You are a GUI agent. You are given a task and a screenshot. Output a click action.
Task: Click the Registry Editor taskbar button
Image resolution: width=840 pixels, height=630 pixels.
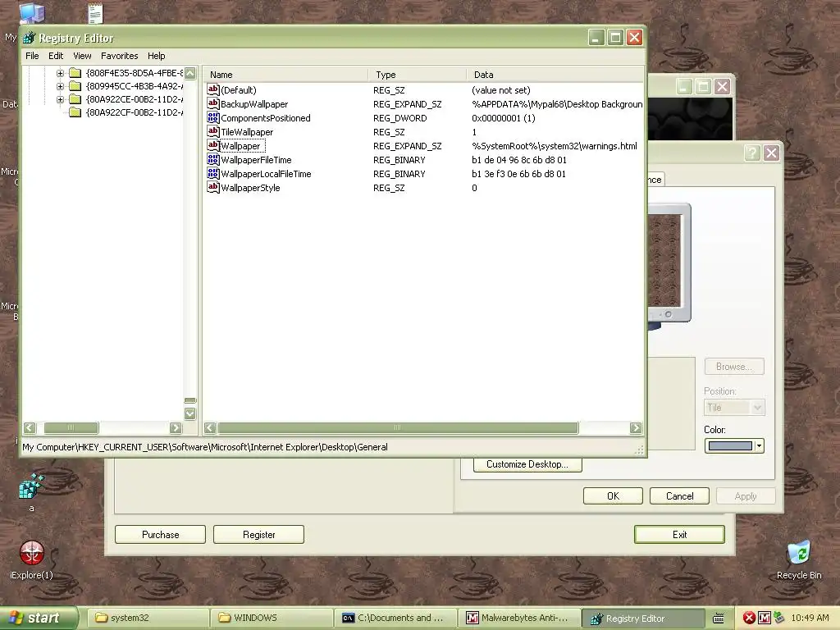click(x=643, y=618)
